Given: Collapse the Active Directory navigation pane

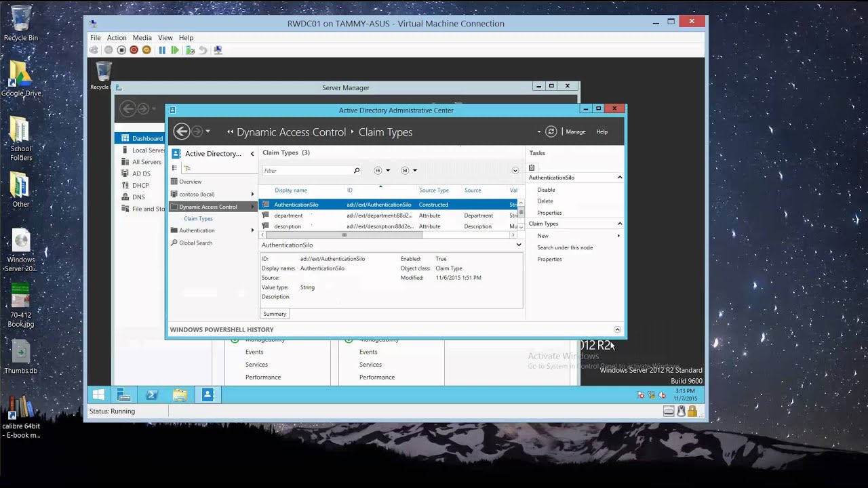Looking at the screenshot, I should pyautogui.click(x=252, y=154).
